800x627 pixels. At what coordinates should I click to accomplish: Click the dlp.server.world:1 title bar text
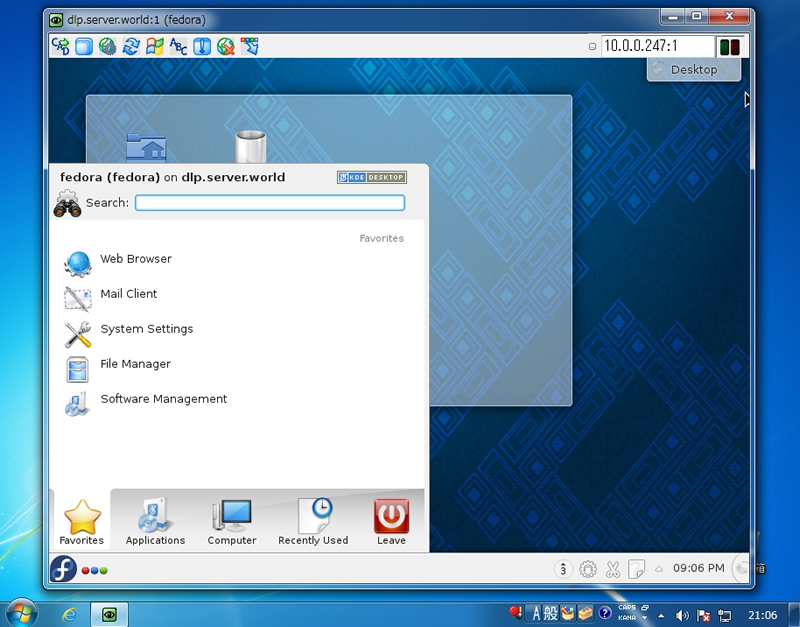pos(136,20)
